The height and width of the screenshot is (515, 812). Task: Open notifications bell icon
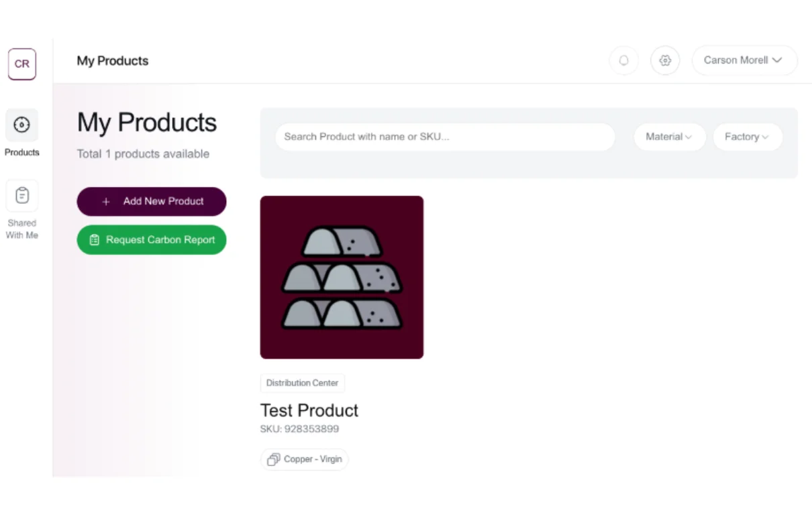click(x=624, y=60)
